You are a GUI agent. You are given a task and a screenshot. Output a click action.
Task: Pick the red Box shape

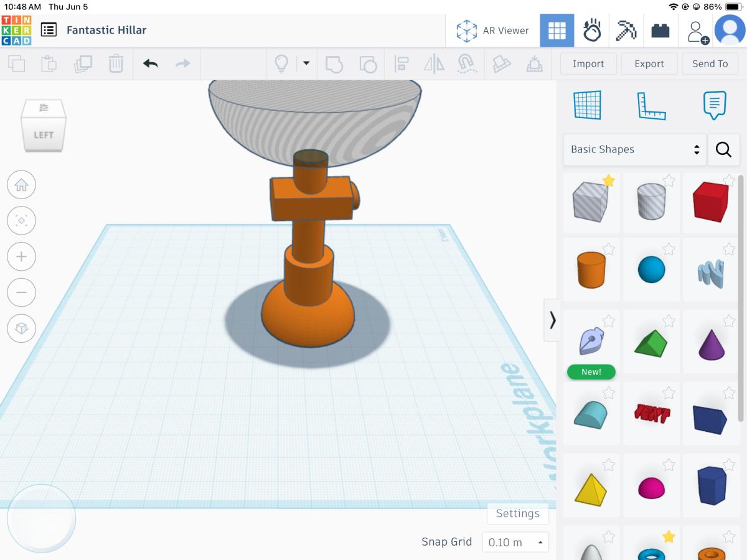[x=710, y=202]
